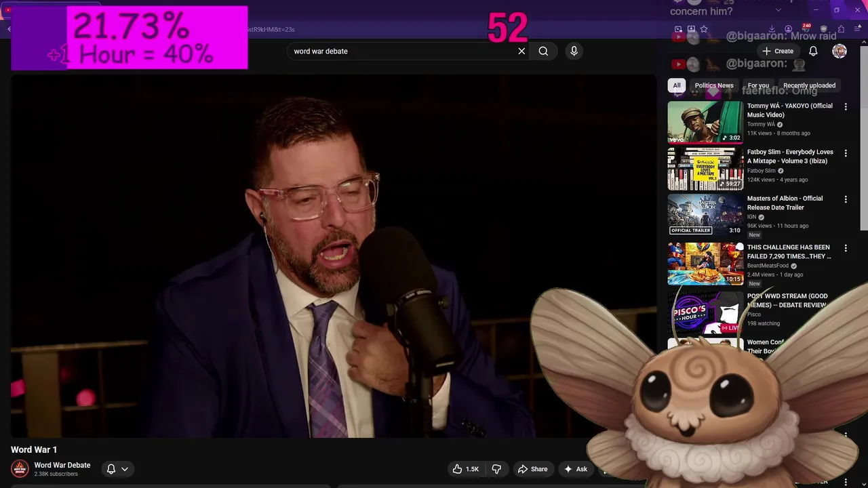Click the browser downloads icon
868x488 pixels.
pyautogui.click(x=772, y=29)
